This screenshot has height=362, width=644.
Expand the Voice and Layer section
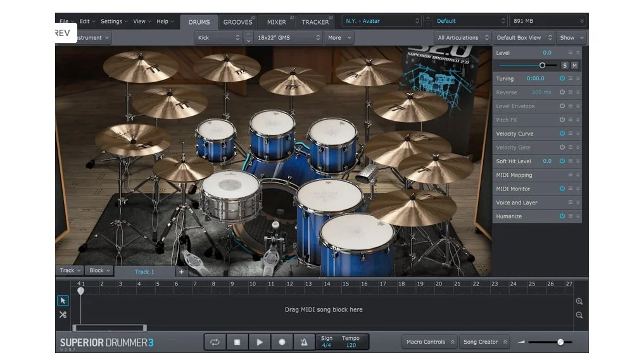pyautogui.click(x=578, y=203)
